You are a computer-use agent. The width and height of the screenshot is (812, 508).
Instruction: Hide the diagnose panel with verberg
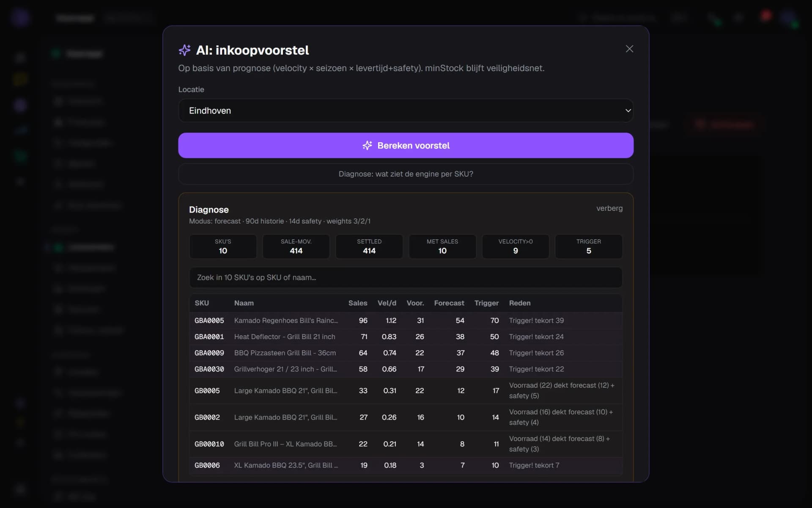(609, 208)
